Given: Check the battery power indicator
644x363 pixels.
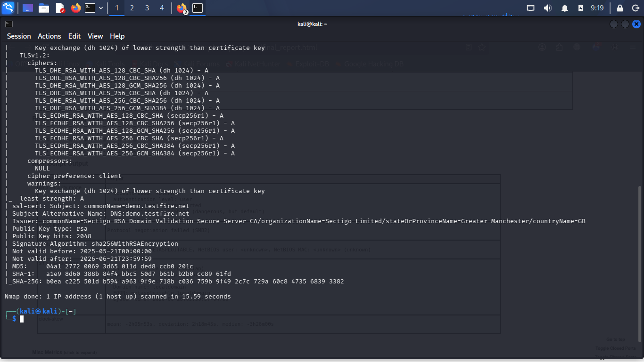Looking at the screenshot, I should click(581, 8).
